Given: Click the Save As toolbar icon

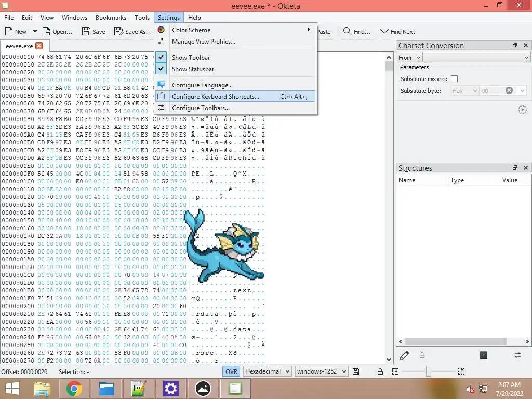Looking at the screenshot, I should 118,32.
